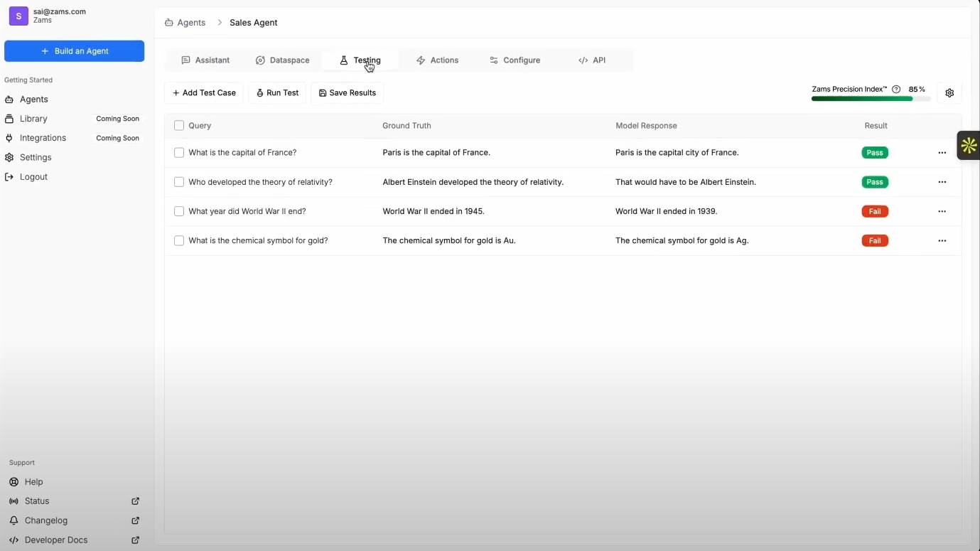Viewport: 980px width, 551px height.
Task: Open the Zams Precision Index help question mark
Action: click(895, 89)
